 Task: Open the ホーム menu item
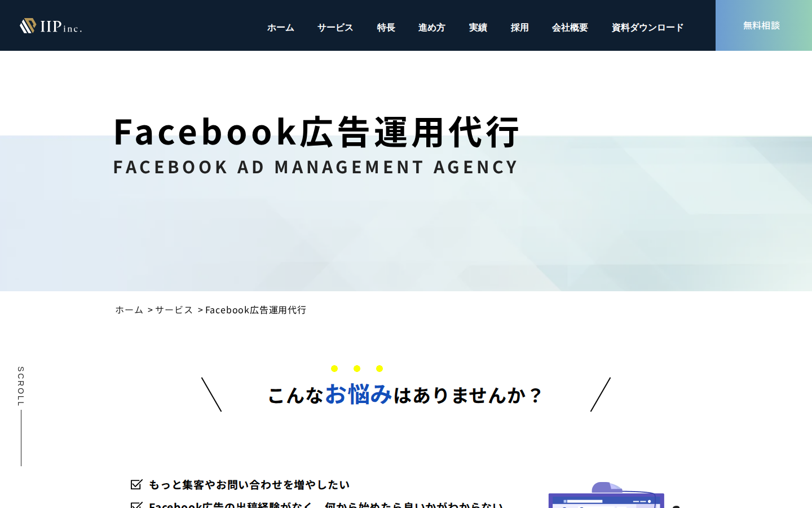click(x=281, y=27)
